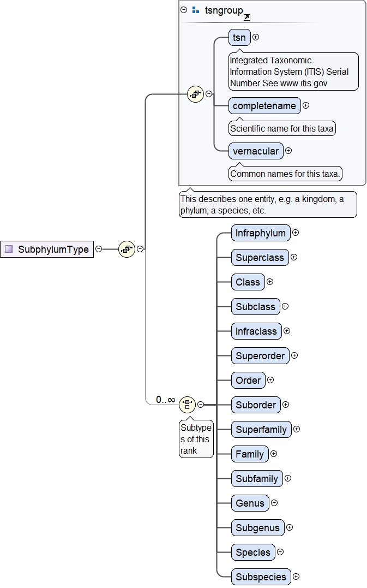Expand the Species element
The width and height of the screenshot is (367, 588).
click(x=280, y=552)
